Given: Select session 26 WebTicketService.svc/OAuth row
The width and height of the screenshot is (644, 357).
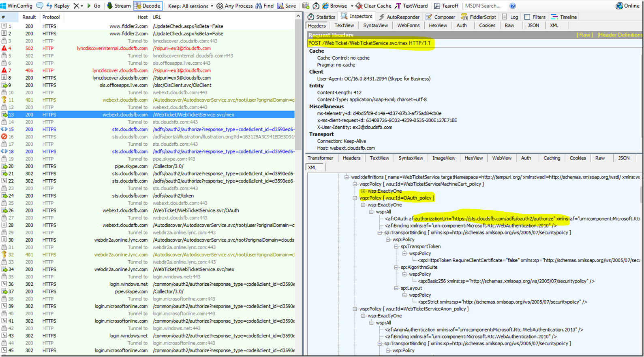Looking at the screenshot, I should coord(148,210).
